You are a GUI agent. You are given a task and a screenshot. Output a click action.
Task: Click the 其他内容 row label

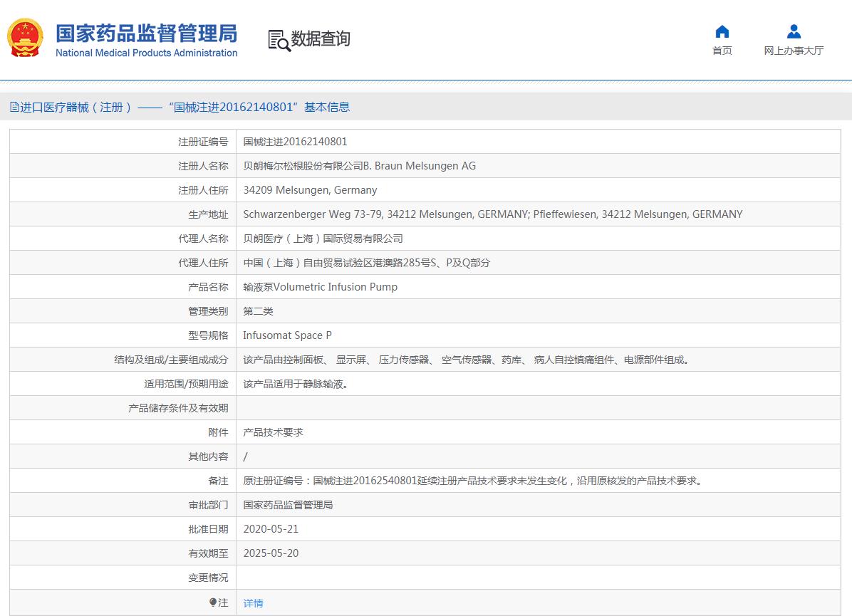point(208,457)
